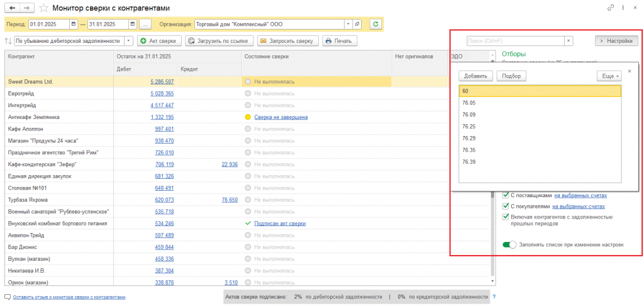
Task: Select account 76.09 in the list
Action: point(540,115)
